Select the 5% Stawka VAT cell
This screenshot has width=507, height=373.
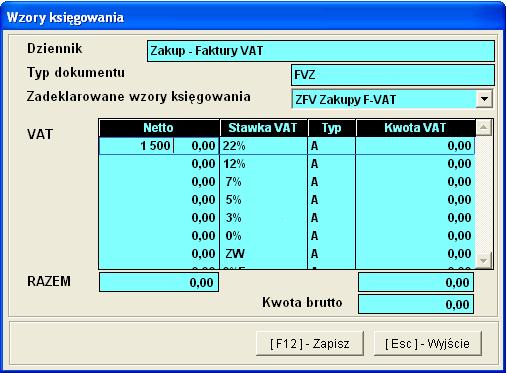(x=264, y=200)
